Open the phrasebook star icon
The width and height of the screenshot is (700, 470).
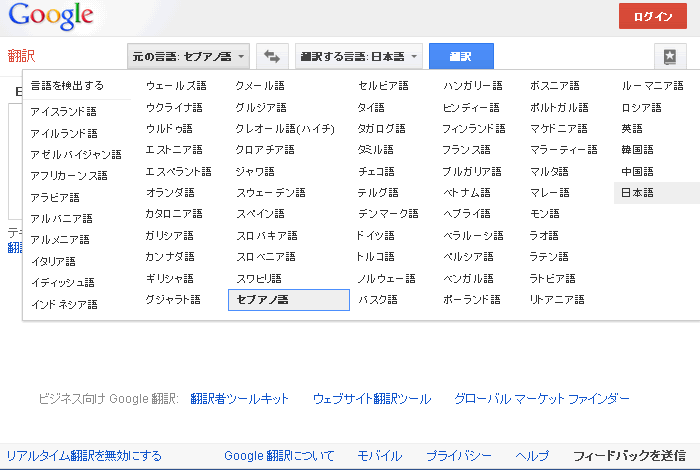[670, 56]
